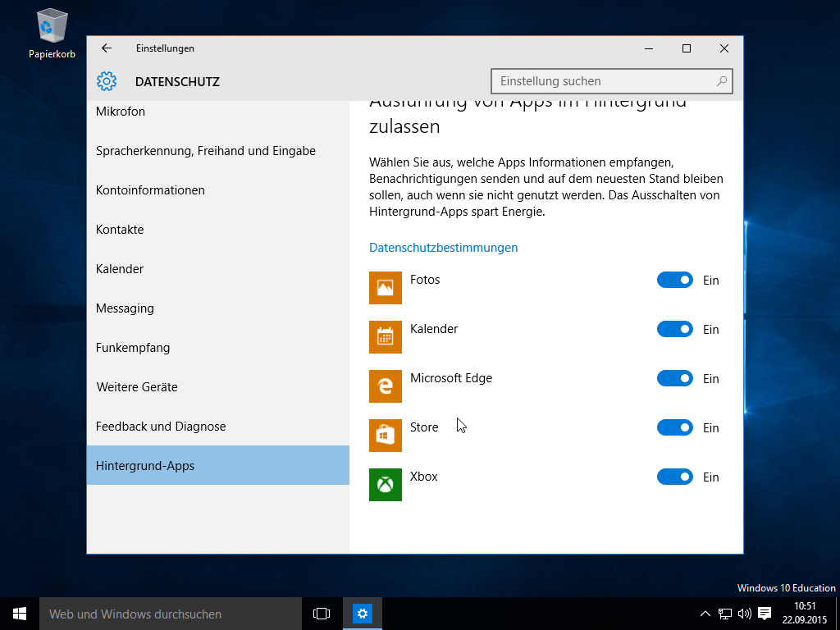
Task: Open Funkempfang settings
Action: (218, 348)
